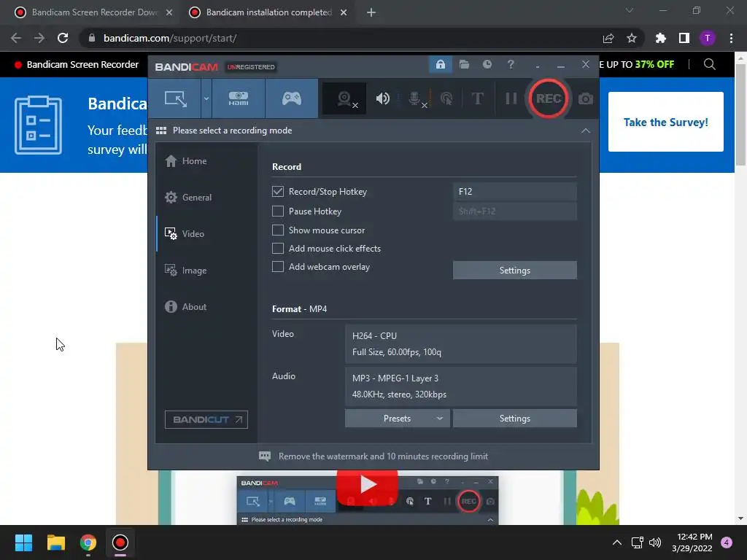Click H264 - CPU video format text
This screenshot has width=747, height=560.
pos(374,335)
